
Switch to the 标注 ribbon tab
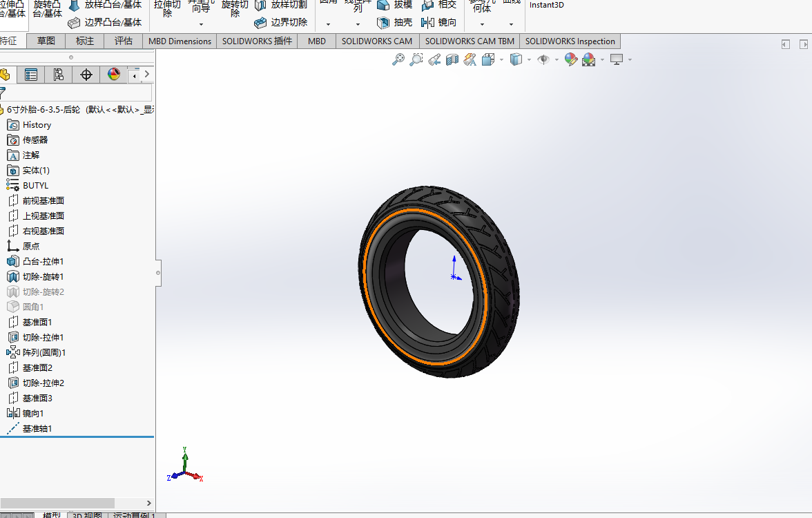pos(84,41)
